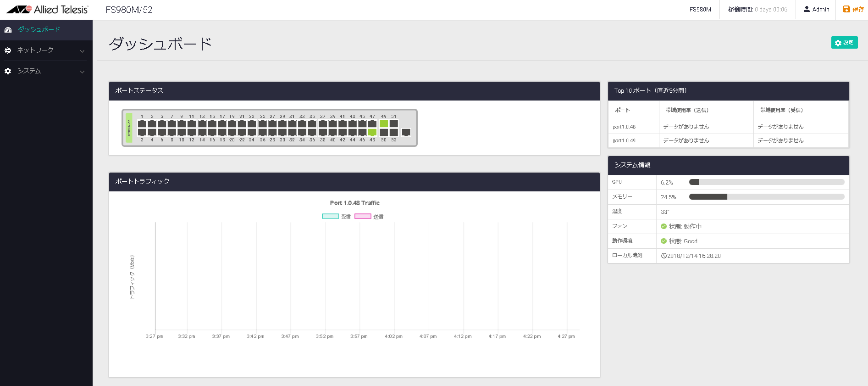Click the network globe icon in the sidebar
This screenshot has height=386, width=868.
(8, 50)
